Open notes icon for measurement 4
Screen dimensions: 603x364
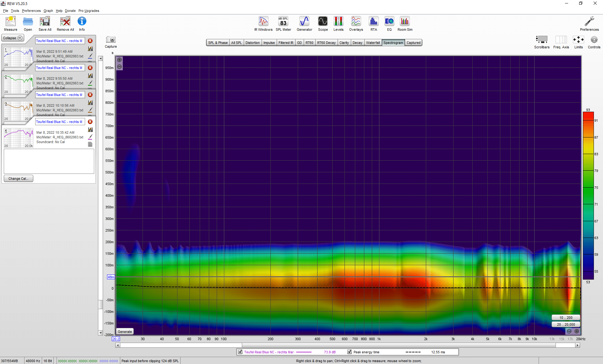(90, 144)
